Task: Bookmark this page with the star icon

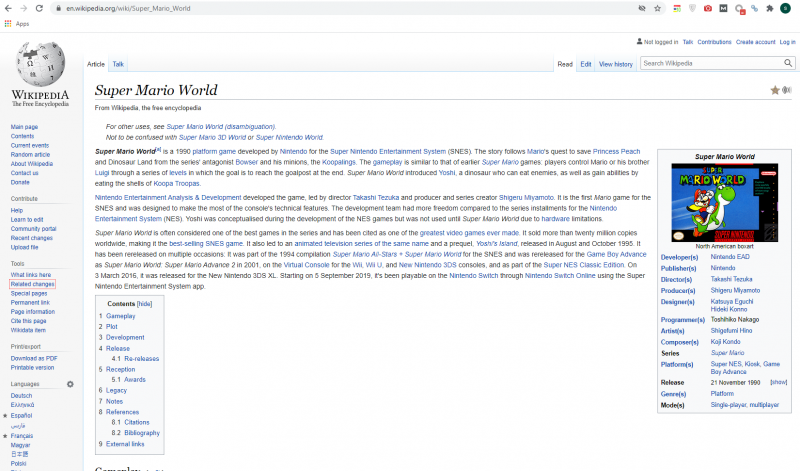Action: coord(657,8)
